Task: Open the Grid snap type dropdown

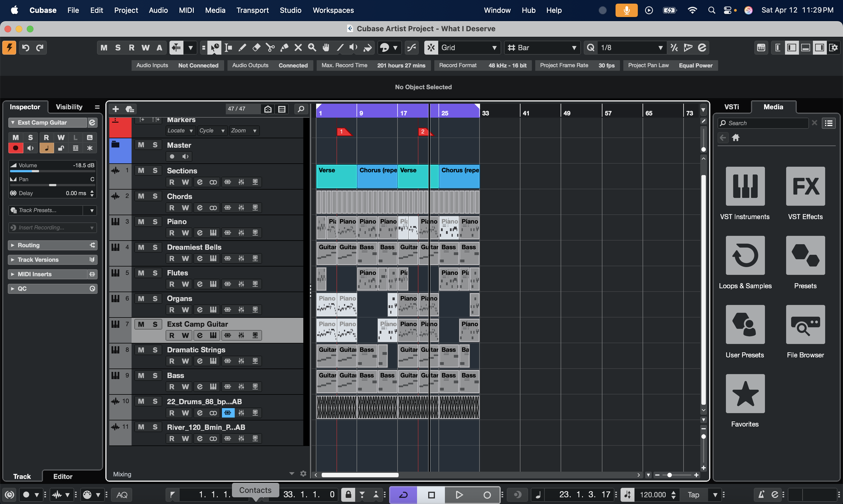Action: (469, 48)
